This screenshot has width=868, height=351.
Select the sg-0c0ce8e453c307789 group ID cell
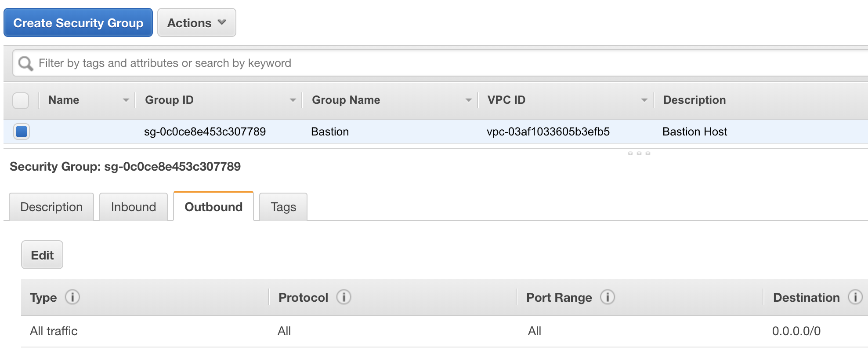click(205, 132)
